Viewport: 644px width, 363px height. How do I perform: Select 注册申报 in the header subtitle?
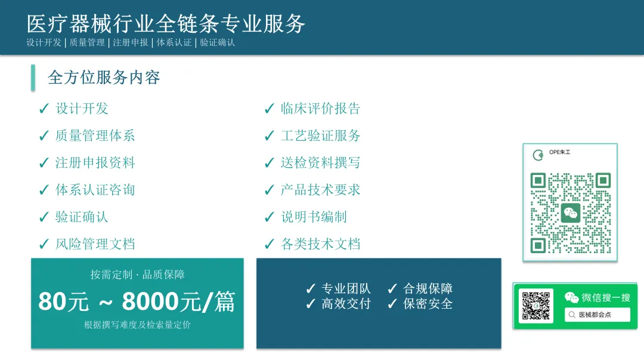pos(130,42)
